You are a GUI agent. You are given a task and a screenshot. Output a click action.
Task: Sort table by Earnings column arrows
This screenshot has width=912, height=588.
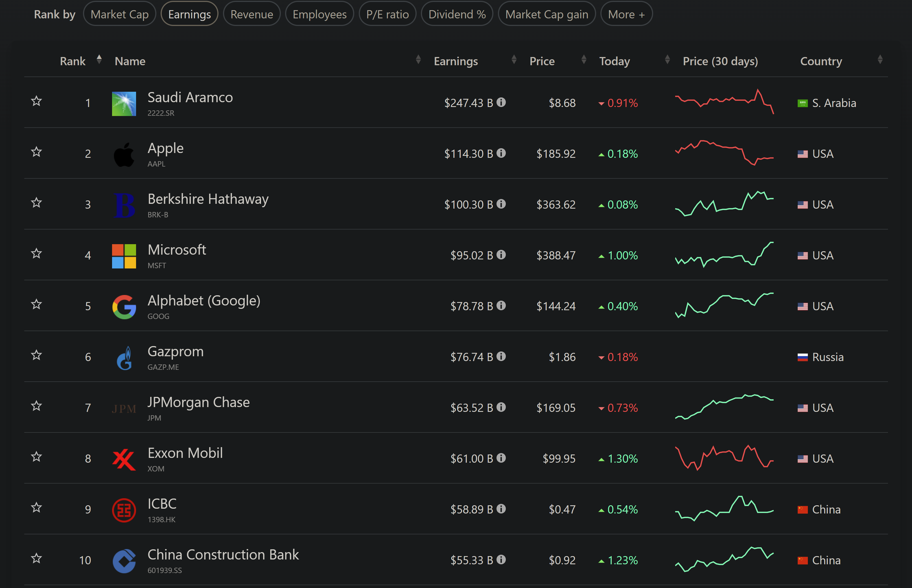point(514,60)
